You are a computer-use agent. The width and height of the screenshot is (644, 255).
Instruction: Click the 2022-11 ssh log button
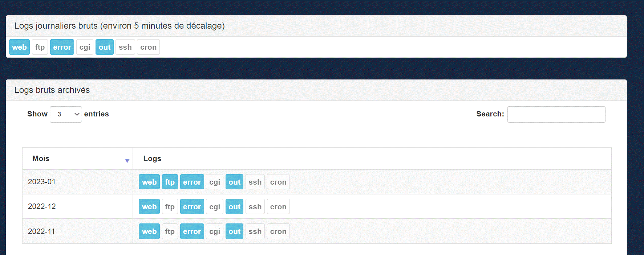tap(255, 231)
